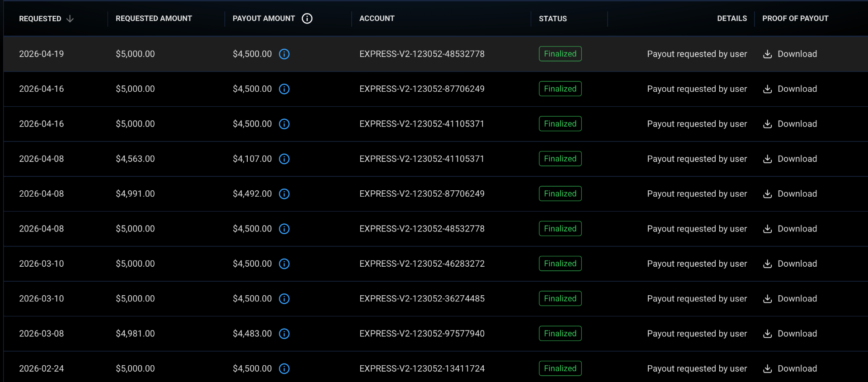Open info icon for the 2026-02-24 row
Screen dimensions: 868x382
pyautogui.click(x=284, y=369)
